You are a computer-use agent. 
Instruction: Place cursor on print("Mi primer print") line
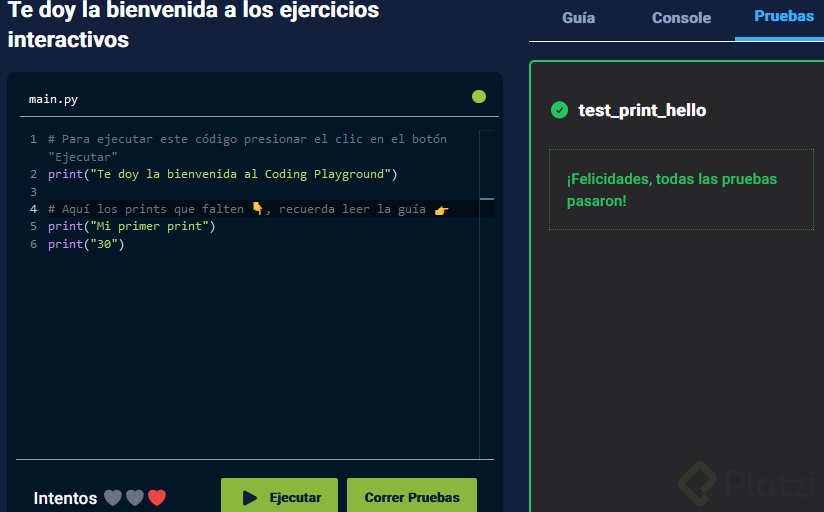point(132,226)
